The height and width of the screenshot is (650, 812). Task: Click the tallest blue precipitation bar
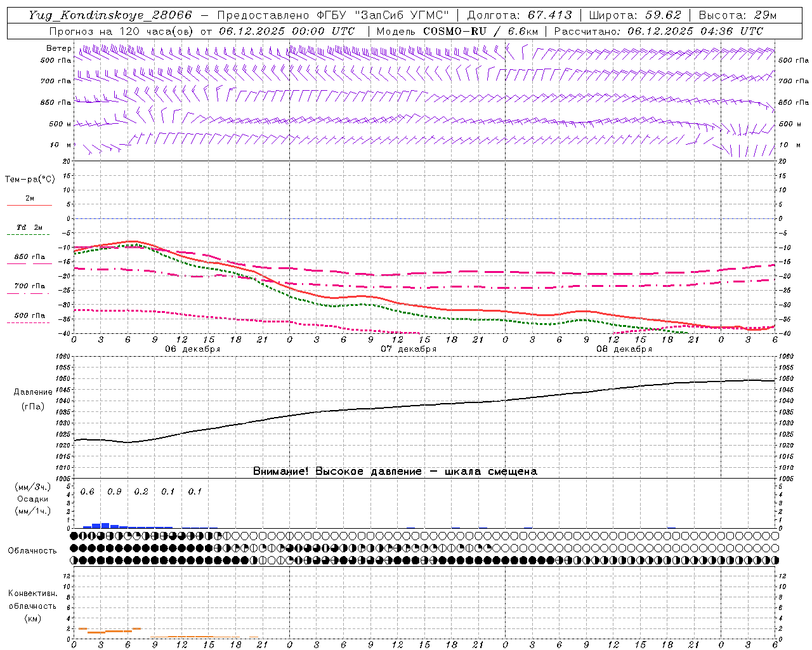point(105,526)
